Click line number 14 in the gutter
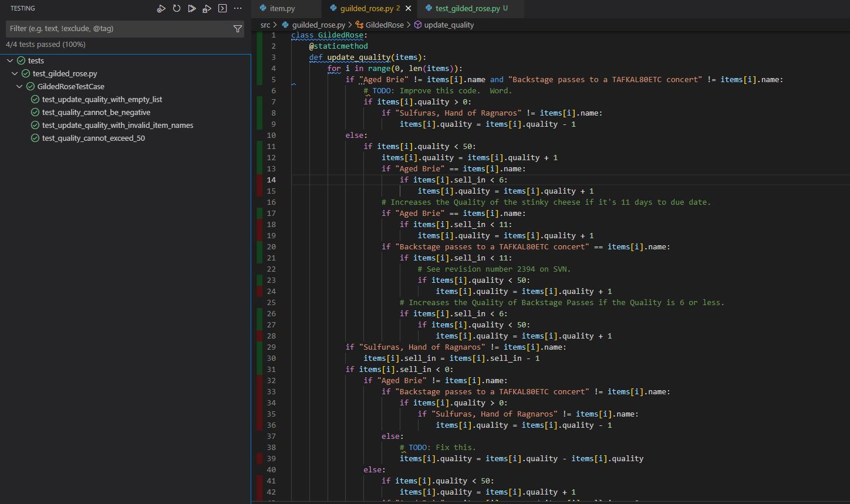 pos(271,180)
